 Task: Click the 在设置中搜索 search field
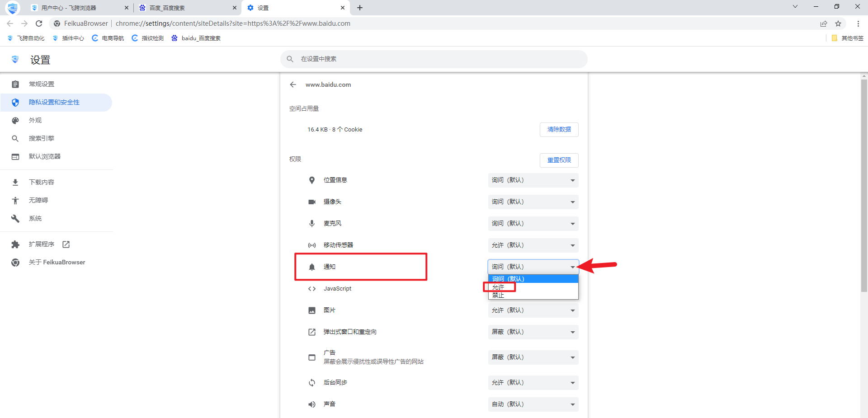434,59
